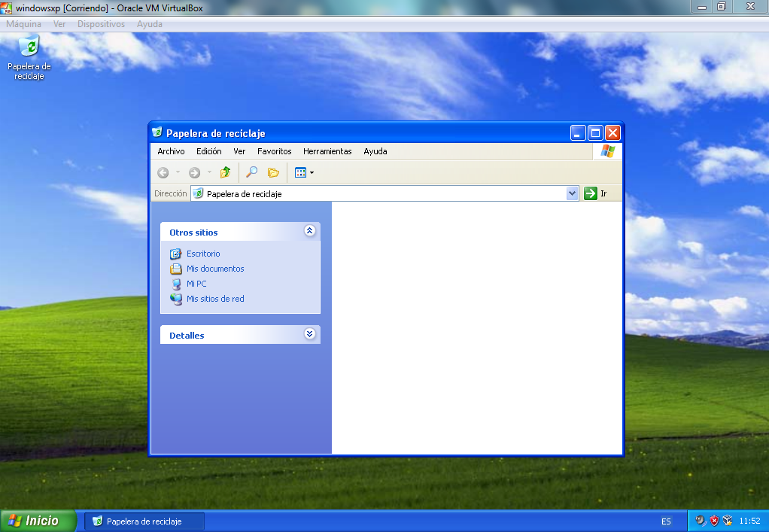Image resolution: width=769 pixels, height=532 pixels.
Task: Open the Edición menu
Action: pyautogui.click(x=209, y=151)
